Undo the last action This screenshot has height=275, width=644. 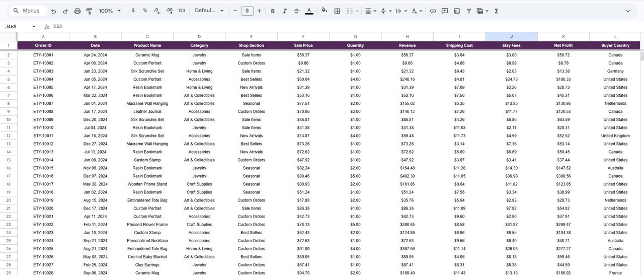tap(53, 11)
